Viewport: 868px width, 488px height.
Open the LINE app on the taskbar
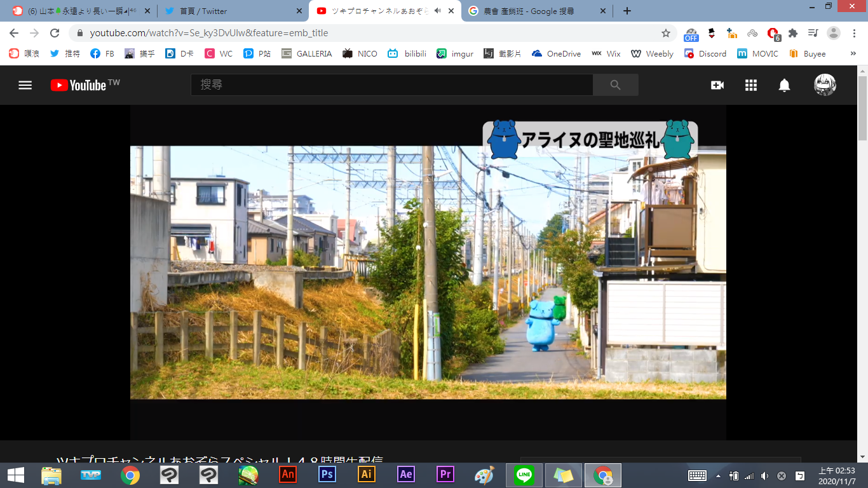[524, 475]
